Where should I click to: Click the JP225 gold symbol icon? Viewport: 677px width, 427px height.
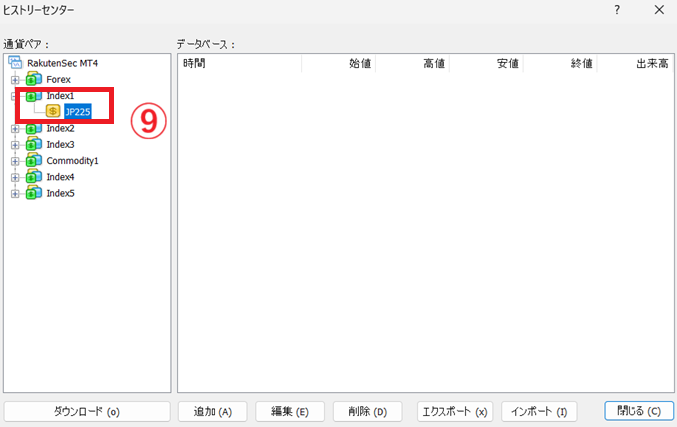point(53,112)
